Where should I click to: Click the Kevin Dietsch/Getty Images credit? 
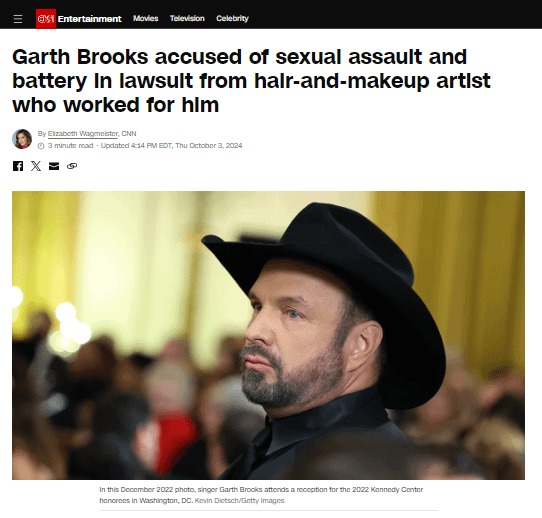[240, 501]
